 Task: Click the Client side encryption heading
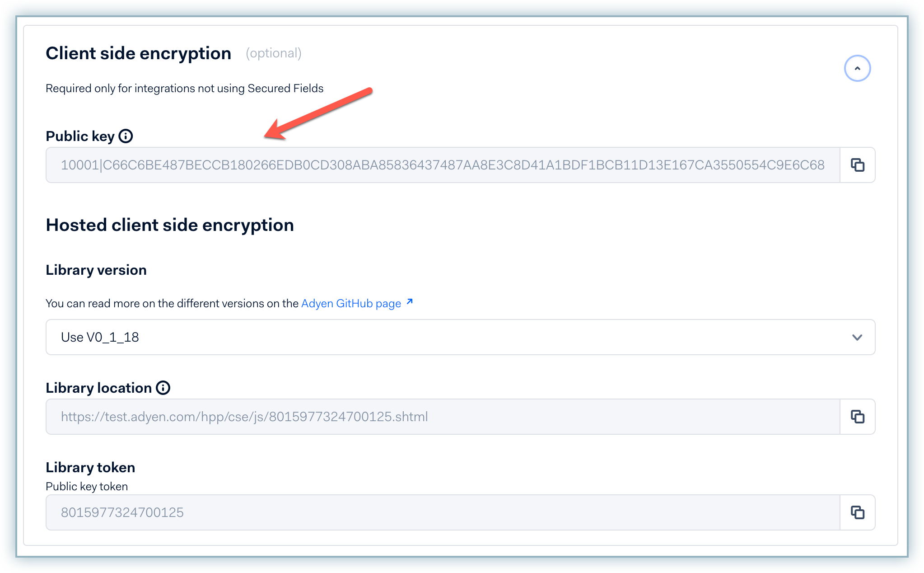click(x=138, y=53)
